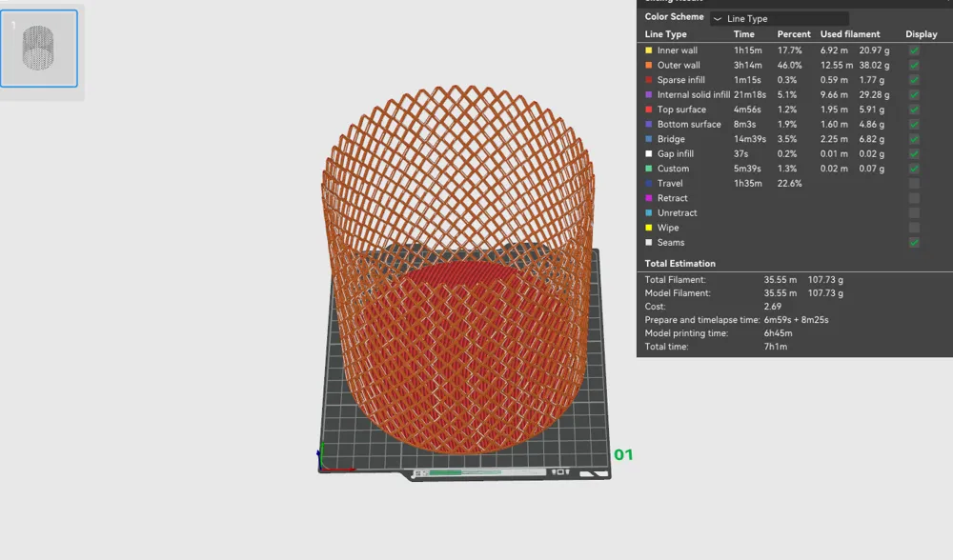The height and width of the screenshot is (560, 953).
Task: Click the red Top surface line type icon
Action: 650,110
